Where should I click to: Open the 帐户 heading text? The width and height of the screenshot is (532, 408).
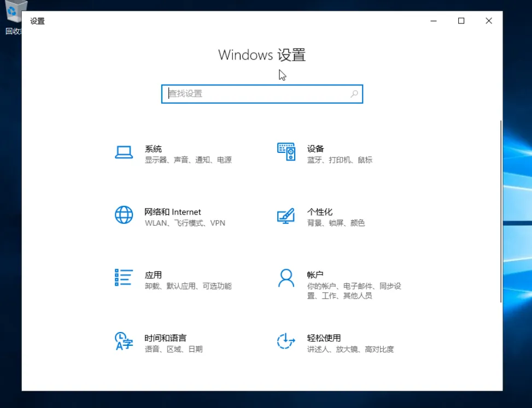[315, 275]
